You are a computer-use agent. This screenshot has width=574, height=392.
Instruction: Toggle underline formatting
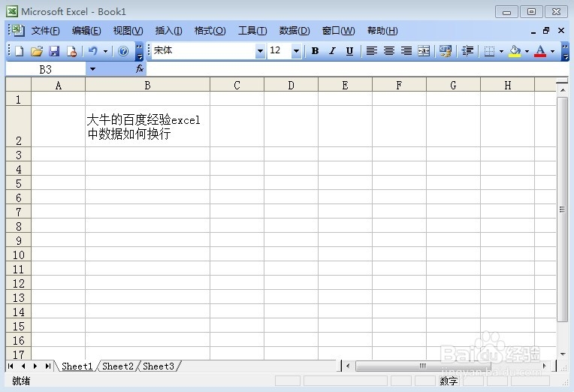click(x=349, y=51)
